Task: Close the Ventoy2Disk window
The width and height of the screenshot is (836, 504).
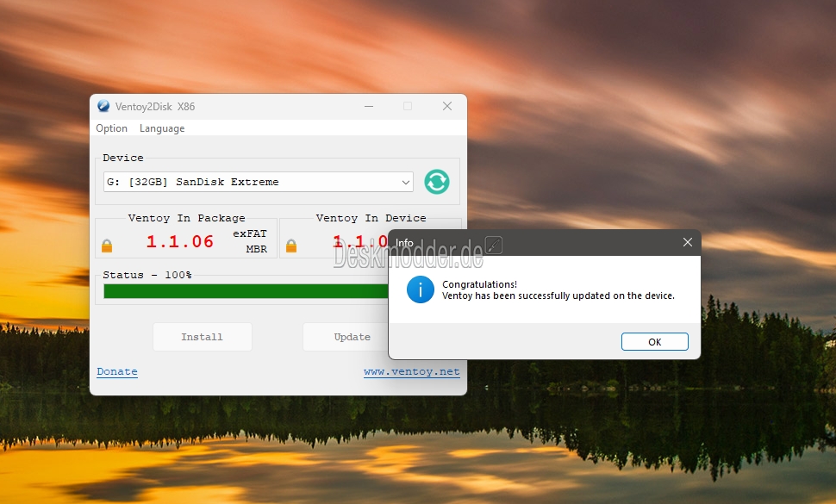Action: pyautogui.click(x=447, y=106)
